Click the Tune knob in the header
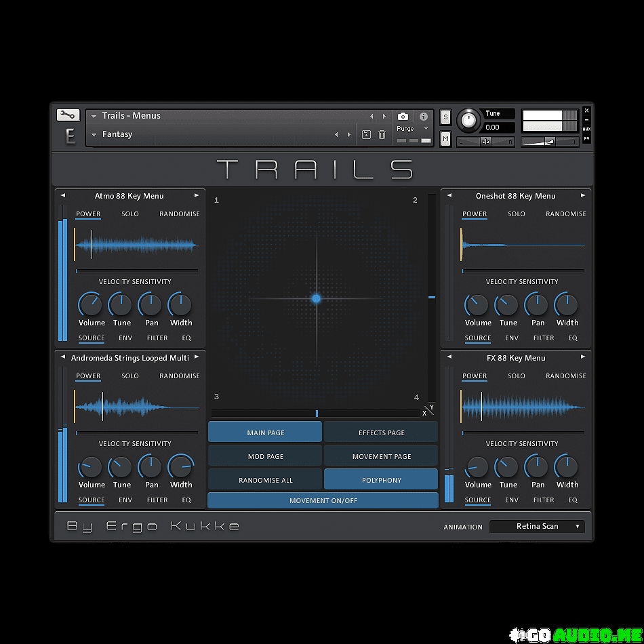 (x=468, y=120)
